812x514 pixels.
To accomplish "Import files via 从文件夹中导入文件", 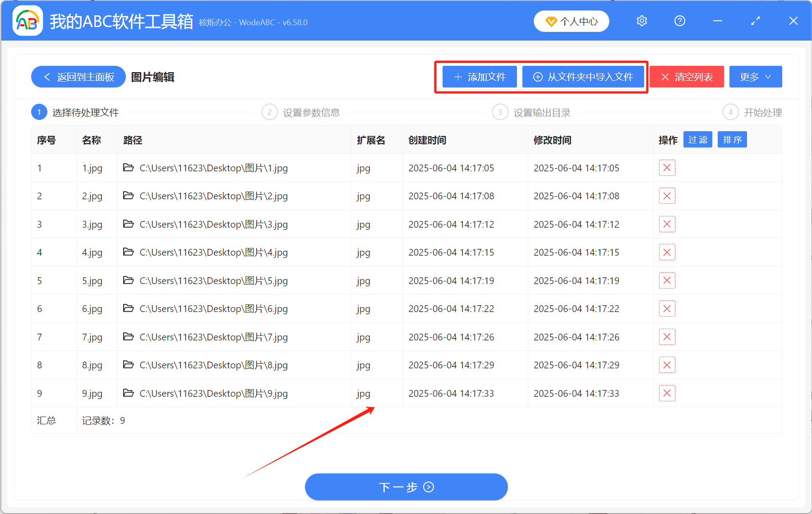I will tap(584, 77).
